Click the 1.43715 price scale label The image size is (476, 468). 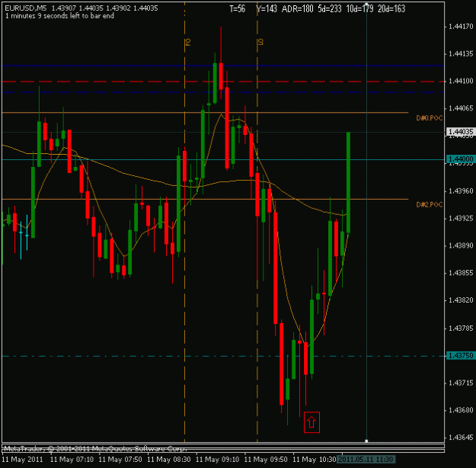[x=461, y=383]
